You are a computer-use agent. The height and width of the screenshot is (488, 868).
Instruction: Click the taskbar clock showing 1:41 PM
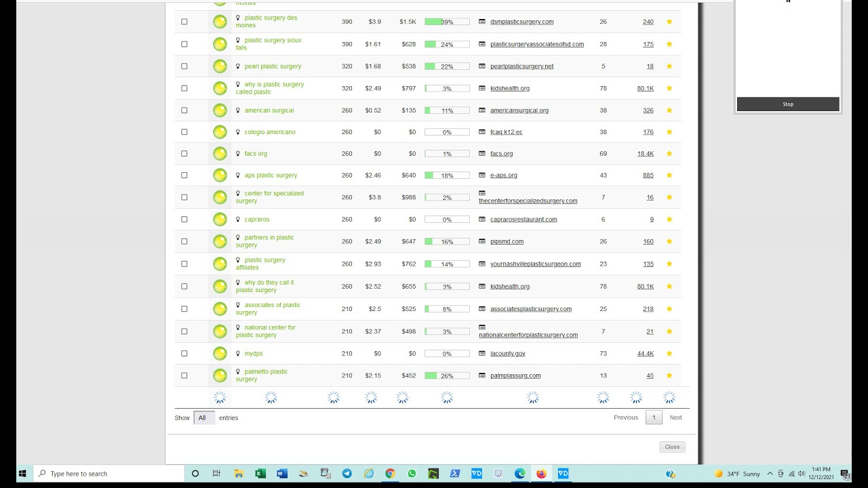(821, 474)
